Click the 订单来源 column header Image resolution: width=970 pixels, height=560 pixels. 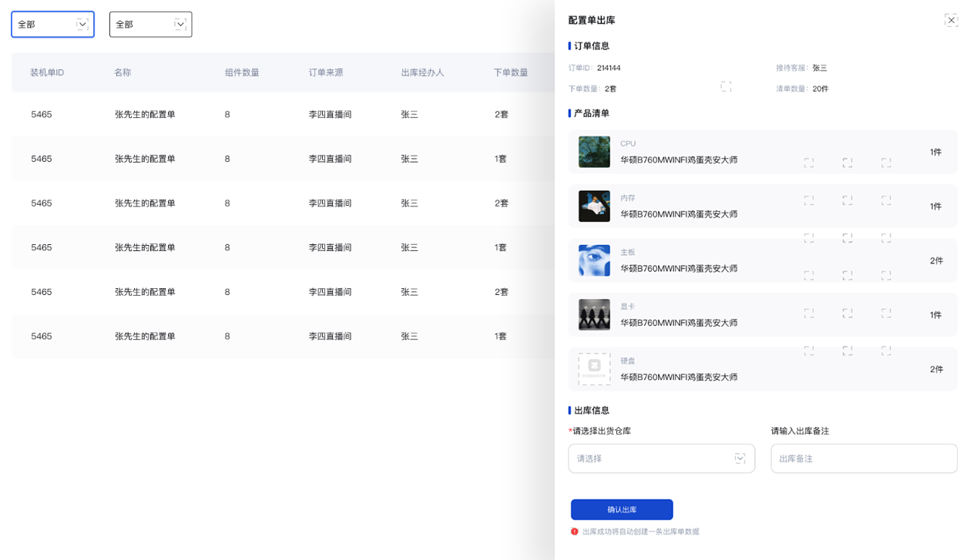pyautogui.click(x=326, y=72)
